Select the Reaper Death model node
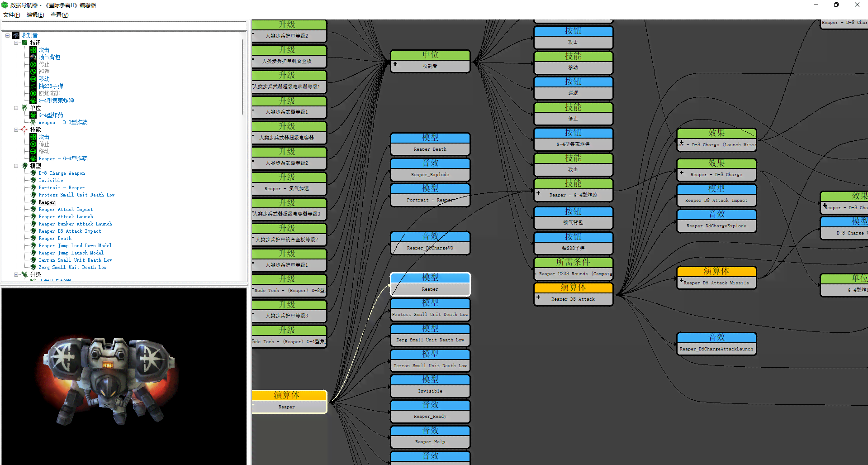The image size is (868, 465). click(430, 144)
